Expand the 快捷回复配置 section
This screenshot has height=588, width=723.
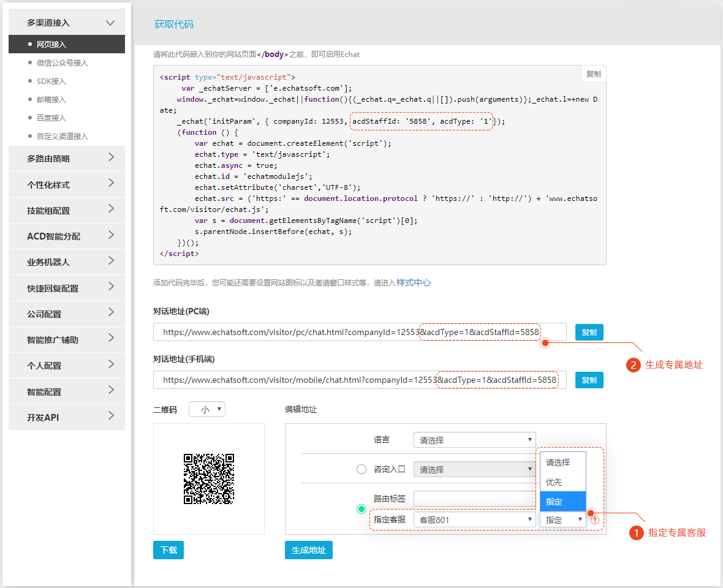[67, 288]
